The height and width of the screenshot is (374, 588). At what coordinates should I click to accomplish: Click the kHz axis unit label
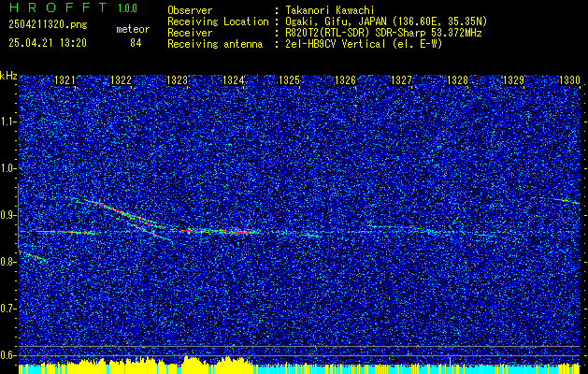coord(8,76)
